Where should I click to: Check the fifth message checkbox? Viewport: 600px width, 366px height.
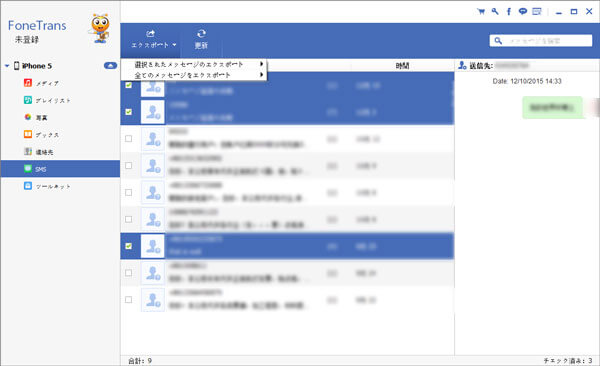[x=129, y=192]
